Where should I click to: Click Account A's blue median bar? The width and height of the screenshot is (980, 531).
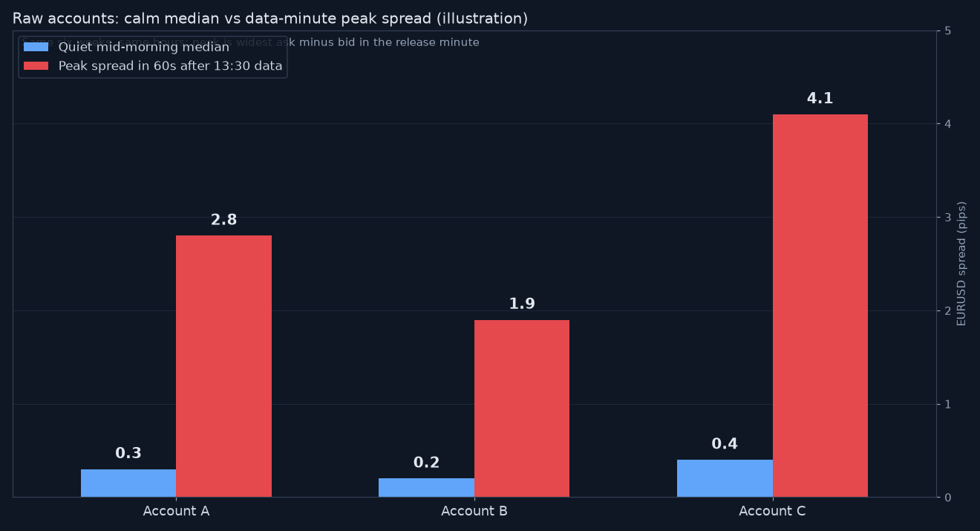[128, 483]
